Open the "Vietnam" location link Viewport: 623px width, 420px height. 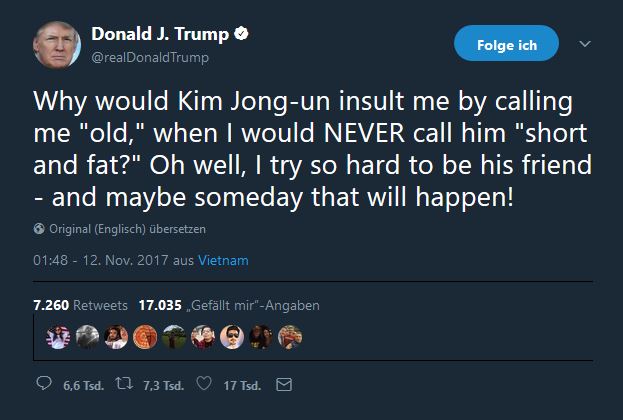[223, 260]
